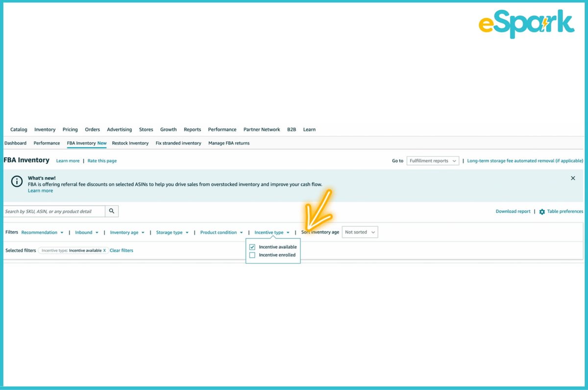Dismiss the What's new banner

click(x=573, y=178)
